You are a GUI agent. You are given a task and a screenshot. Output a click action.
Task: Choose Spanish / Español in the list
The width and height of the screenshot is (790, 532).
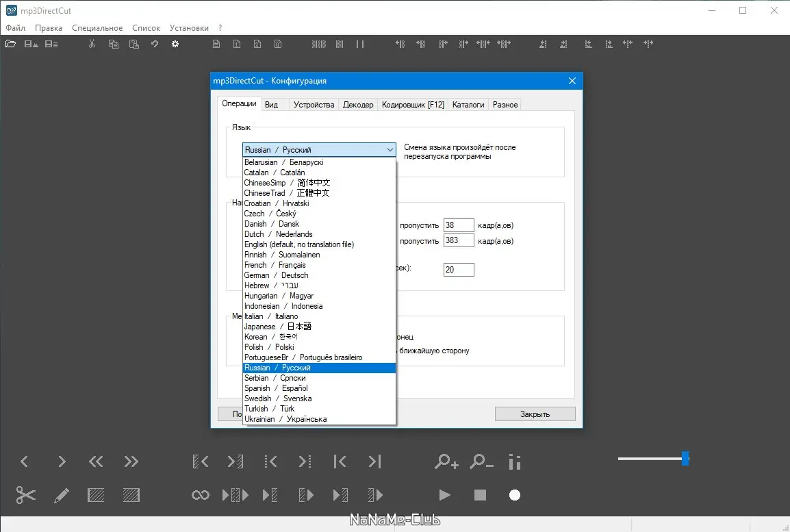(x=319, y=388)
